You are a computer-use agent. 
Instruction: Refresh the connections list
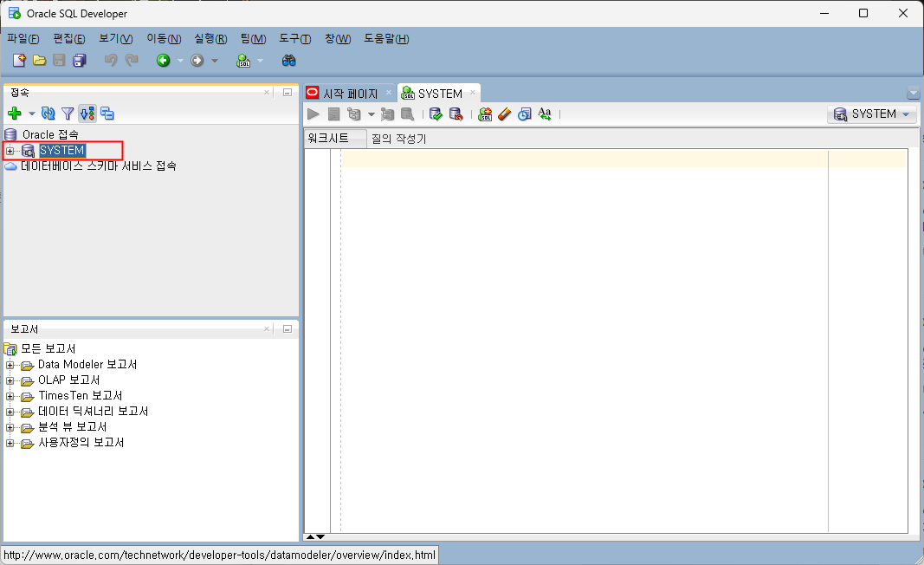coord(48,113)
